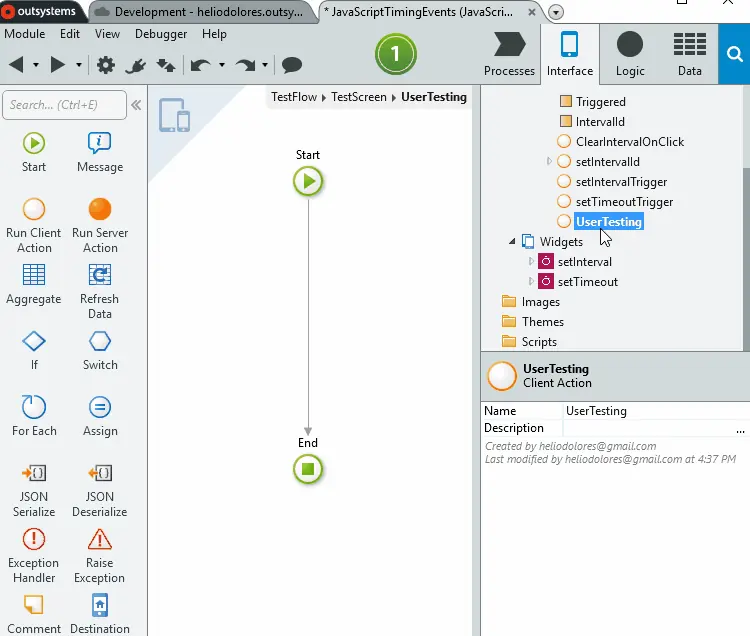Click in the toolbox search field

[x=65, y=105]
